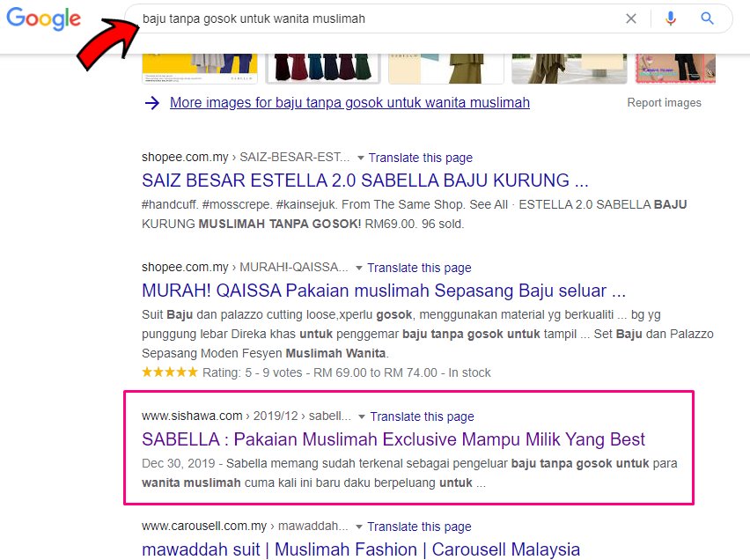Click the 'RM69.00. 96 sold.' snippet text
750x560 pixels.
[x=415, y=224]
